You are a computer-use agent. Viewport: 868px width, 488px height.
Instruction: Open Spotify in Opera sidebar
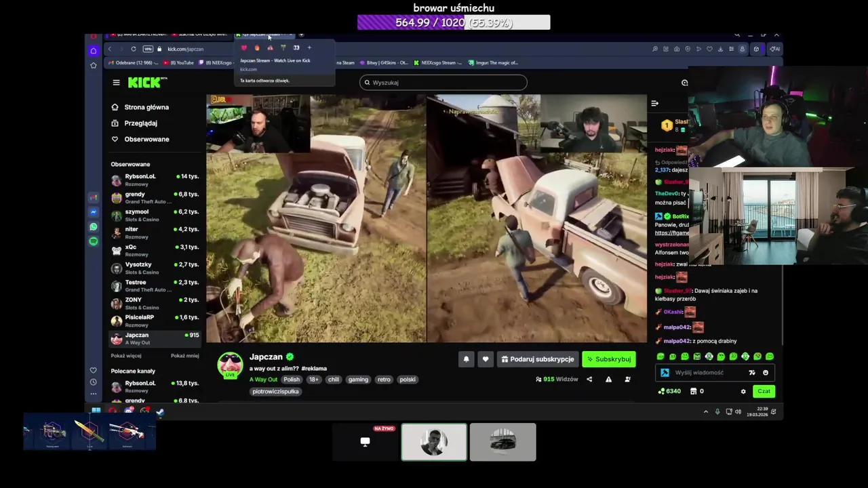[x=94, y=241]
